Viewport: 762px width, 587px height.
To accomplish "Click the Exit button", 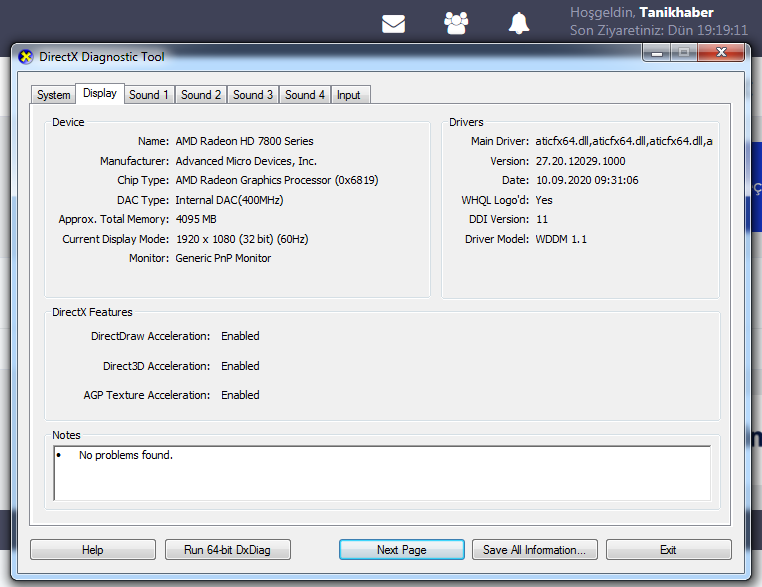I will (x=668, y=550).
